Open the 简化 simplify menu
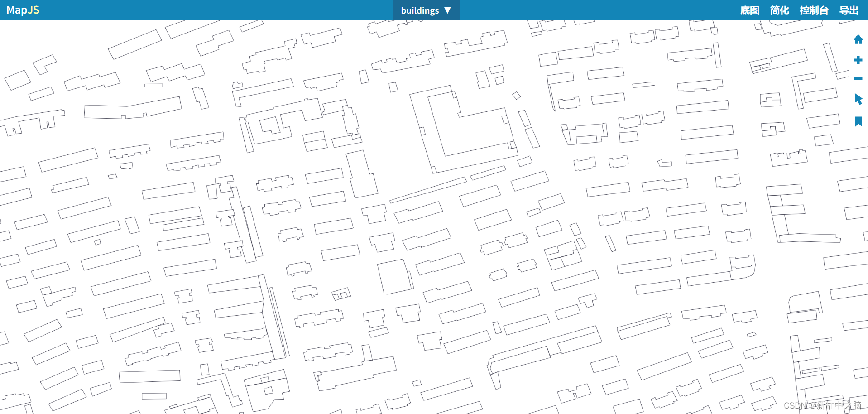The width and height of the screenshot is (868, 414). point(779,10)
